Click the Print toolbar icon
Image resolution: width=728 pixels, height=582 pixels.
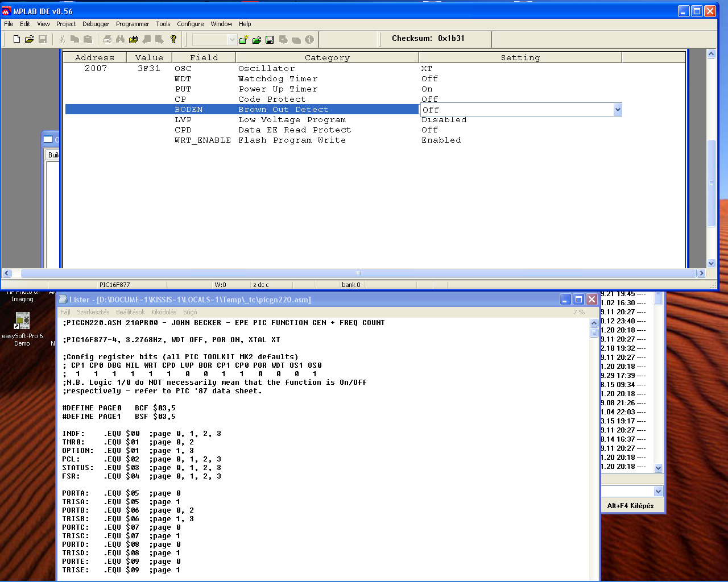coord(107,39)
